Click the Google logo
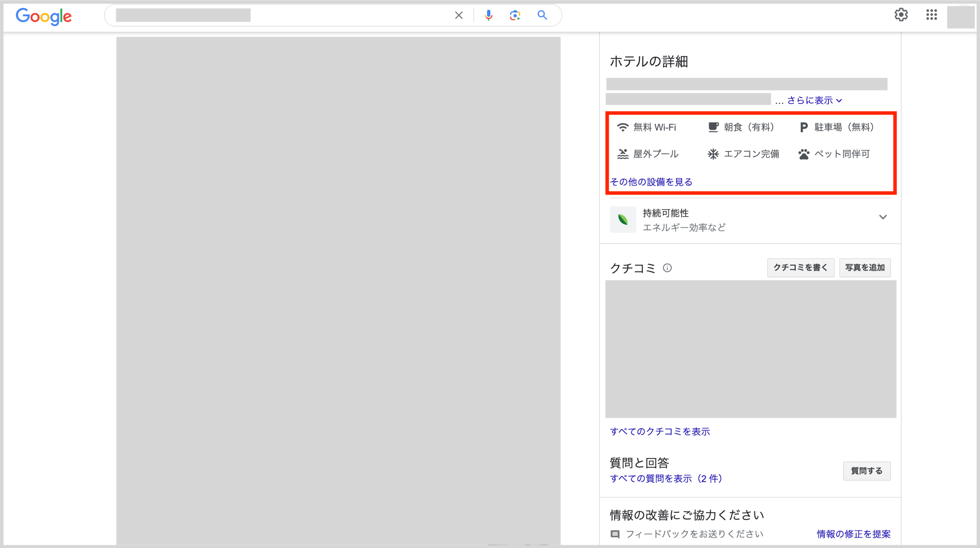This screenshot has width=980, height=548. pos(44,16)
